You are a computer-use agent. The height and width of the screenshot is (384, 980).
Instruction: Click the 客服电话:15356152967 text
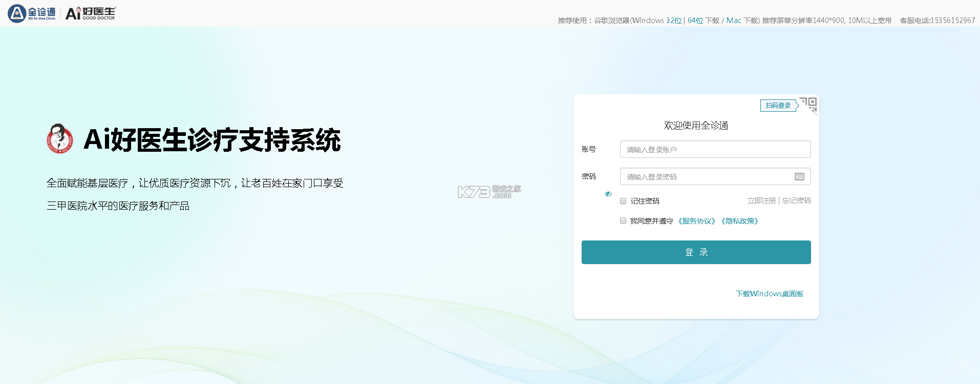point(938,21)
